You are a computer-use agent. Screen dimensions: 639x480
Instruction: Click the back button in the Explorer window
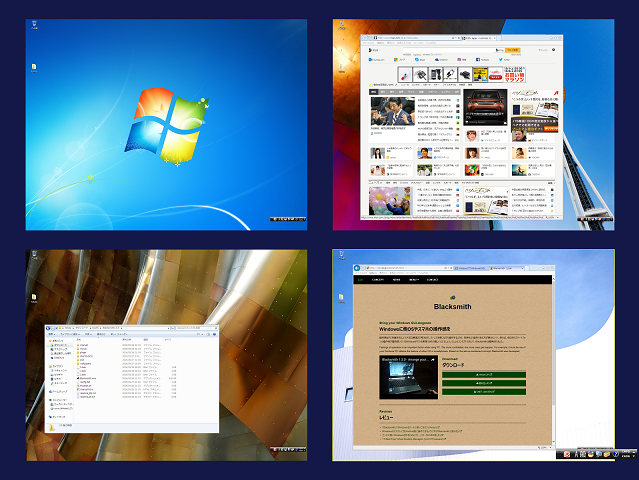48,328
